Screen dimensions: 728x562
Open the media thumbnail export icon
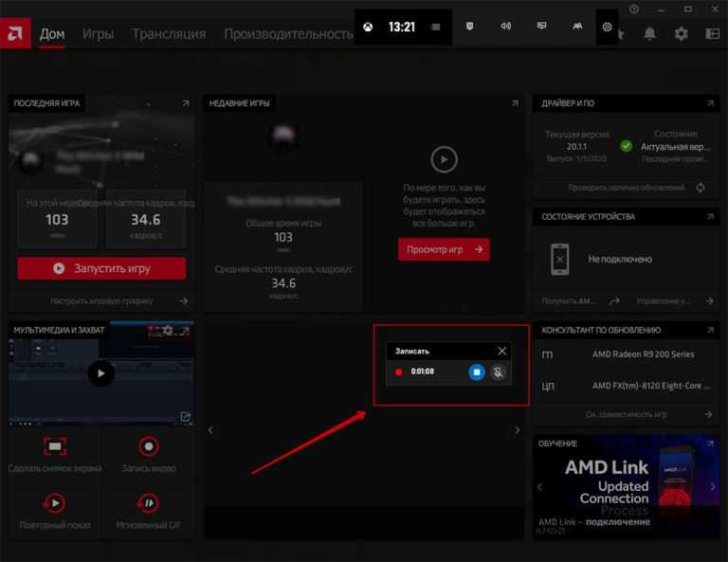point(185,417)
